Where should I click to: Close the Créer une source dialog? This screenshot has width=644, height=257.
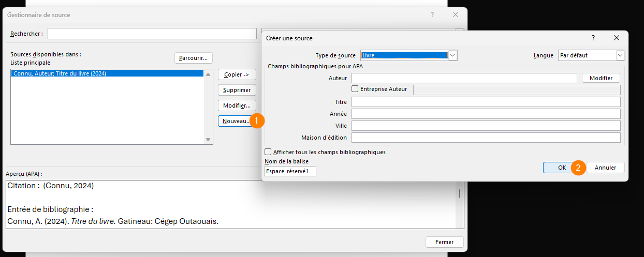616,38
